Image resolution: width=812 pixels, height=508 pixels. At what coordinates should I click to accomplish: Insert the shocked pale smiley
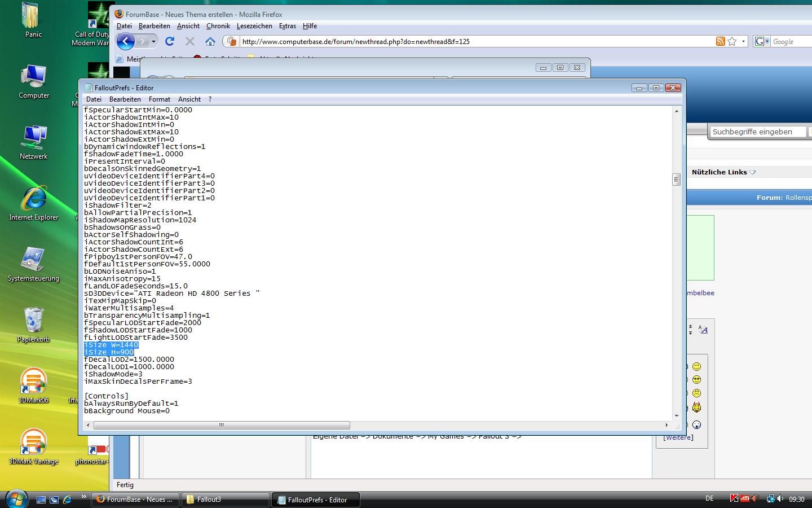[x=696, y=424]
